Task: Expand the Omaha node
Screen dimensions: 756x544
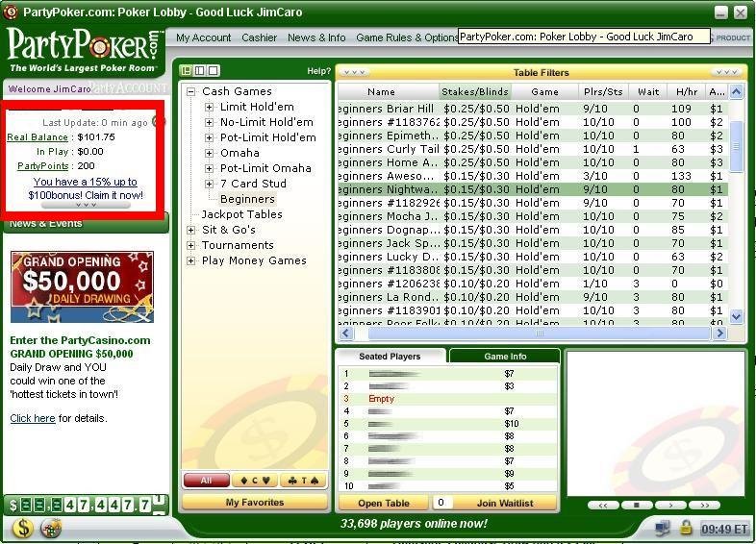Action: [x=209, y=153]
